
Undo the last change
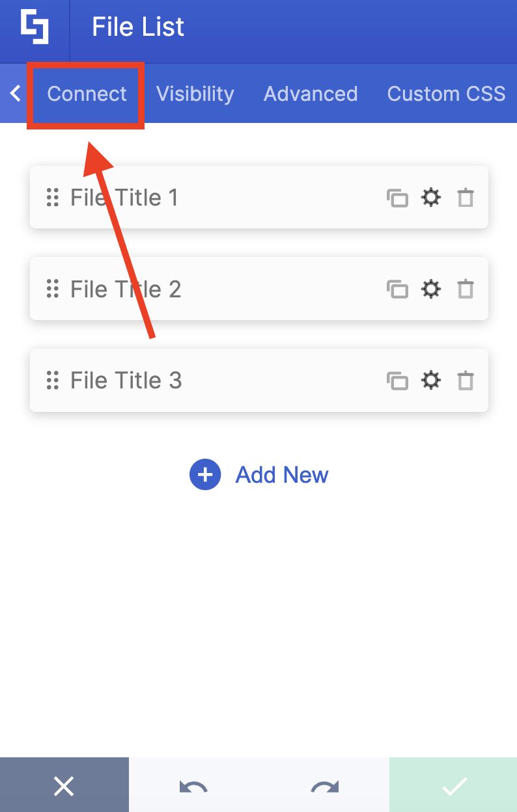tap(193, 785)
